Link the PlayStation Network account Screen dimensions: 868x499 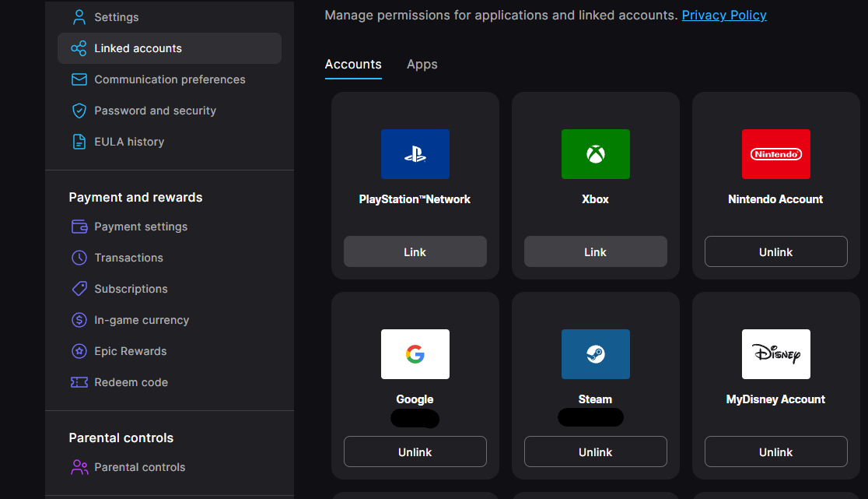tap(415, 252)
